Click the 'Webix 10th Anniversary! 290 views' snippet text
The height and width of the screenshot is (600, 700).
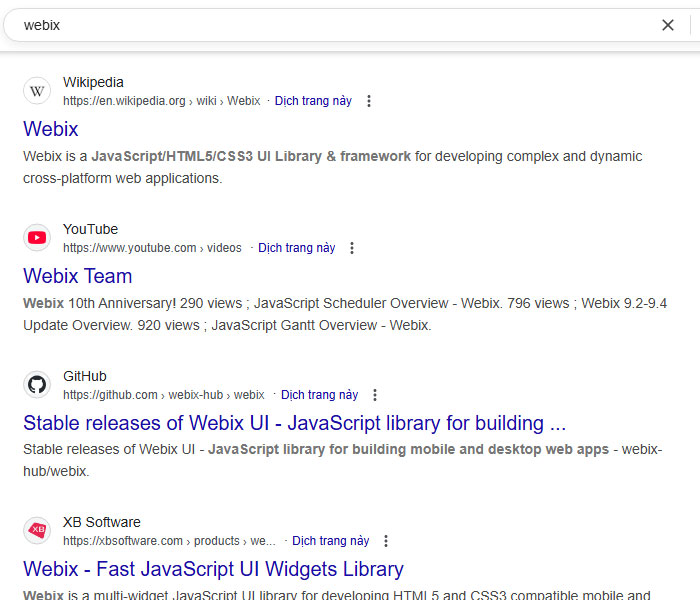[x=133, y=303]
